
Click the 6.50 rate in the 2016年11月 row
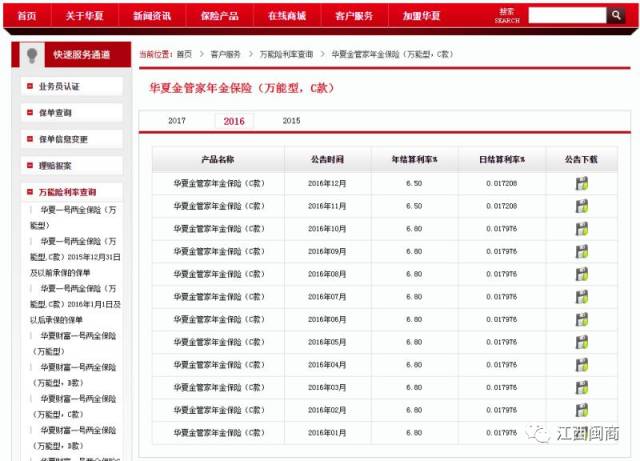pos(414,206)
